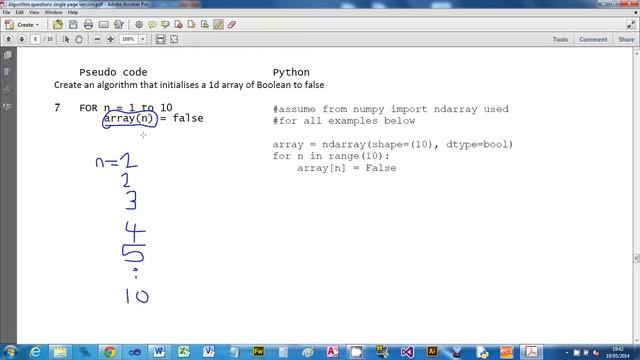Screen dimensions: 640x360
Task: Save the PDF with the floppy disk icon
Action: click(73, 25)
